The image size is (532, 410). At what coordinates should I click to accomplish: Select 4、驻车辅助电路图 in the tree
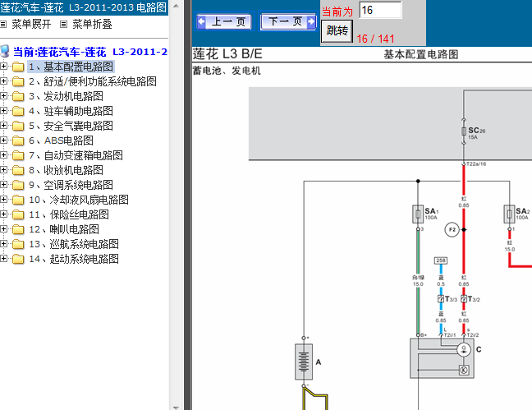(x=71, y=111)
